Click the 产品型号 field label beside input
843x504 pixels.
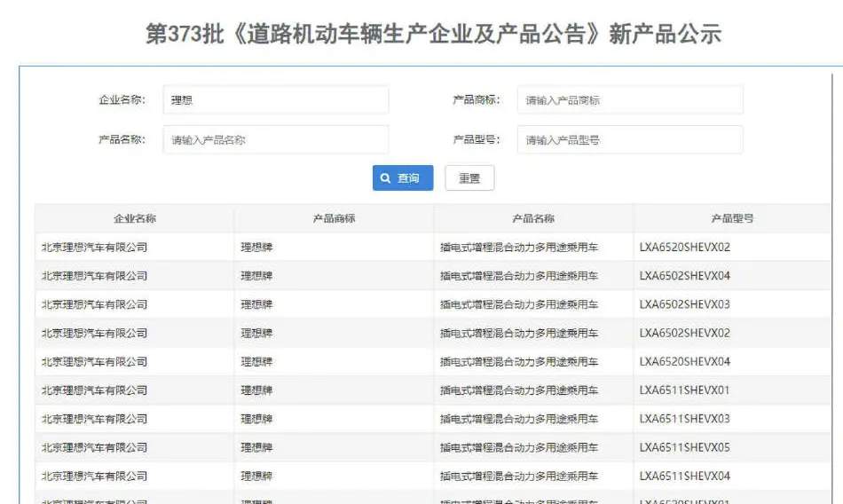pos(477,140)
